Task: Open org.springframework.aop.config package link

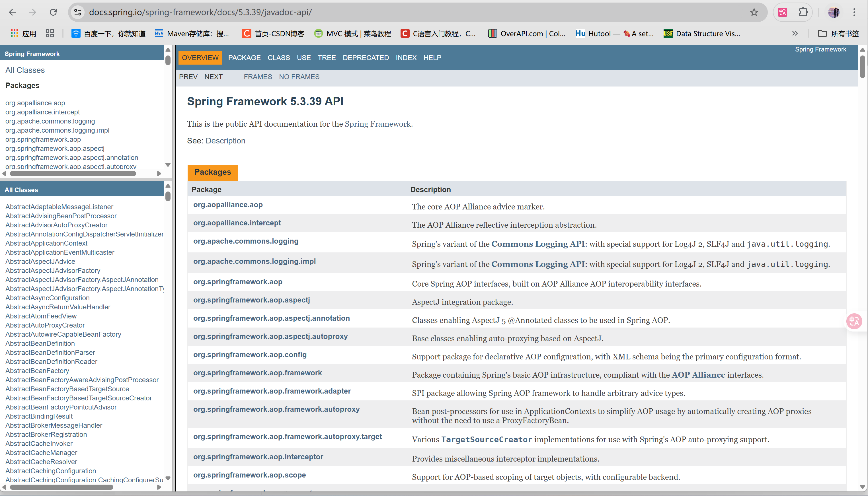Action: pyautogui.click(x=250, y=355)
